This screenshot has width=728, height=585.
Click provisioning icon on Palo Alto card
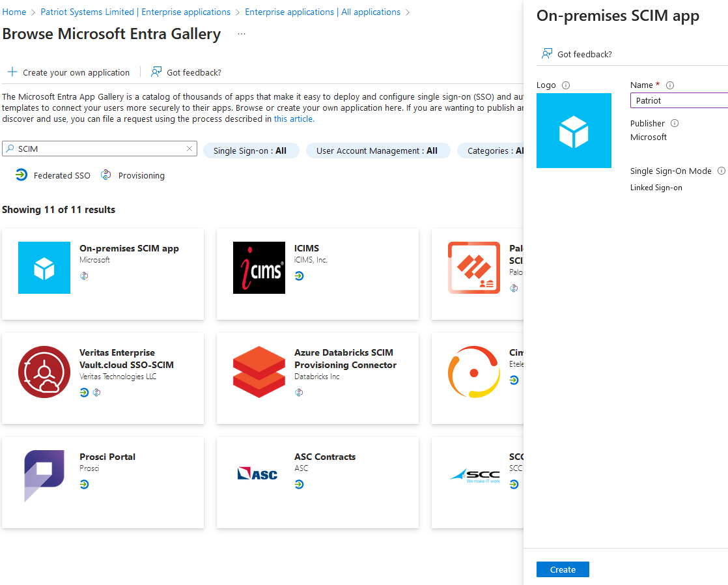point(514,289)
